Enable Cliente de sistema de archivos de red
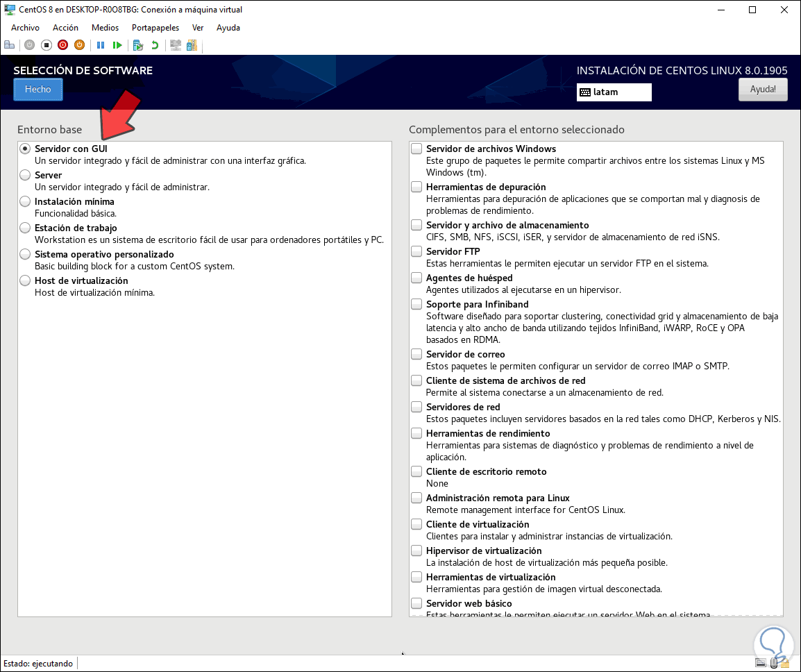 pos(417,380)
